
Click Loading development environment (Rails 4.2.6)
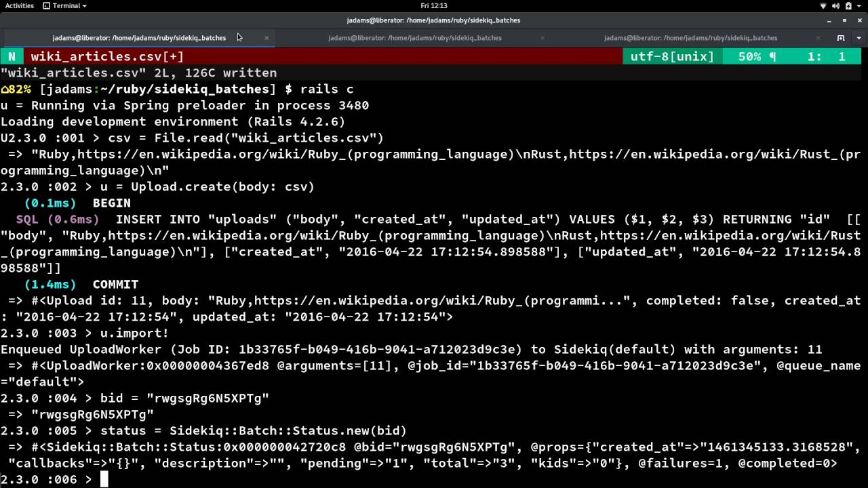(173, 122)
